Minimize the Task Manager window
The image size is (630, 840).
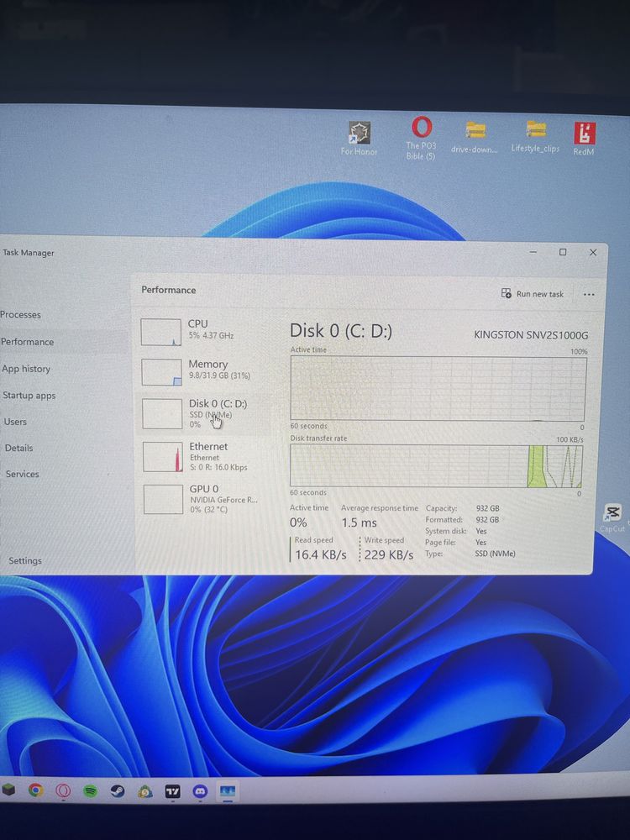533,251
